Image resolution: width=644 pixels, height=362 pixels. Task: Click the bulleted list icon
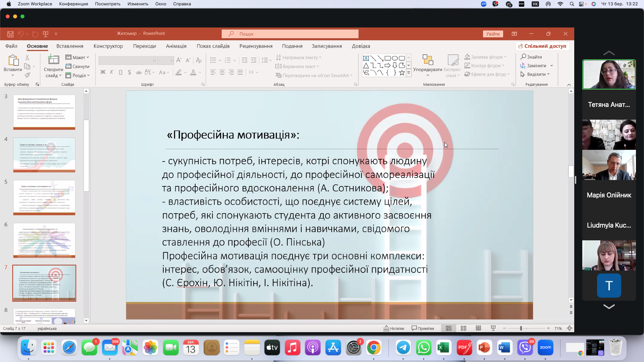[x=213, y=60]
